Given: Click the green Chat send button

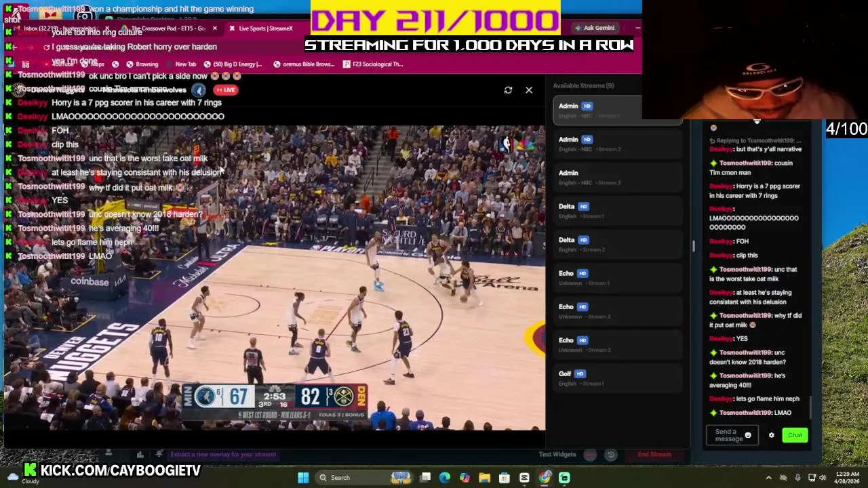Looking at the screenshot, I should coord(795,435).
